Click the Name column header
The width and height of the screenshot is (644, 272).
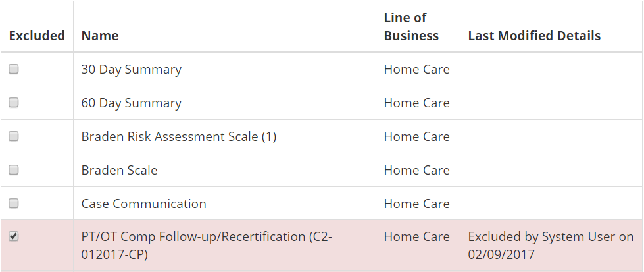[x=100, y=36]
